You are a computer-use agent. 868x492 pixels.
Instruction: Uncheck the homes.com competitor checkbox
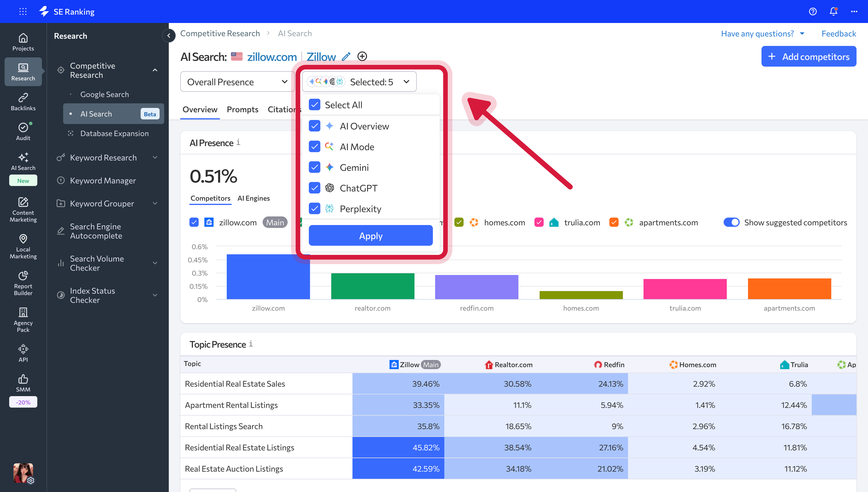[x=459, y=222]
